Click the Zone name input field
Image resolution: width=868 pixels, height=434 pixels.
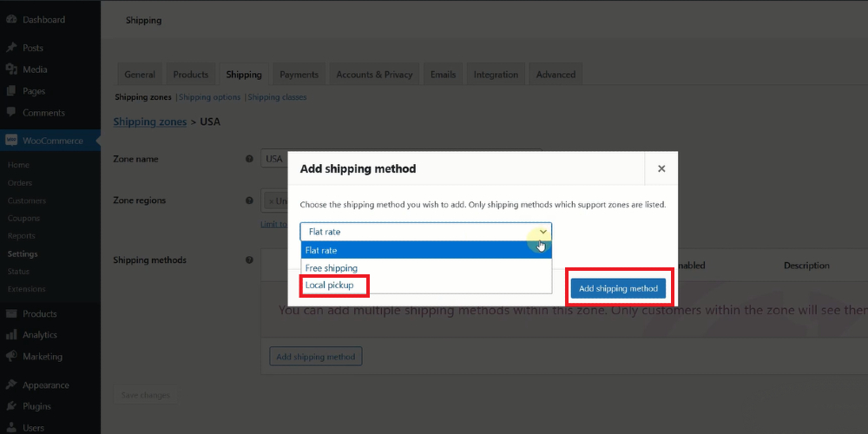pyautogui.click(x=401, y=158)
